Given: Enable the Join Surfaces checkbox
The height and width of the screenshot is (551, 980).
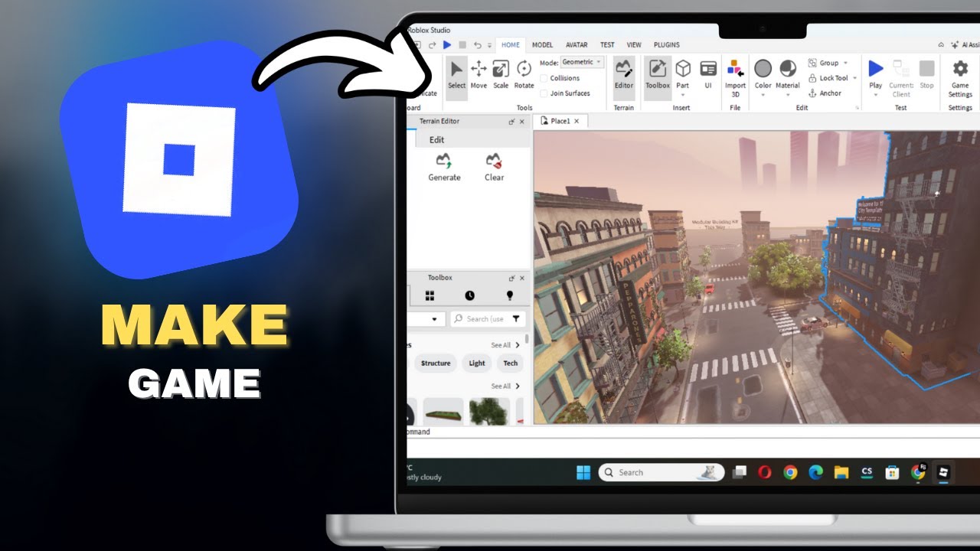Looking at the screenshot, I should pyautogui.click(x=544, y=93).
